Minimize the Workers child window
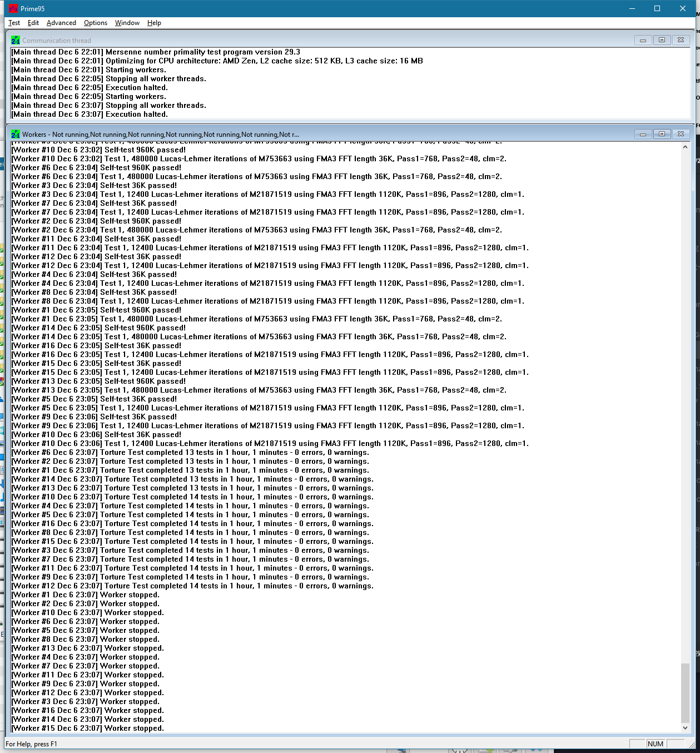The width and height of the screenshot is (700, 753). pyautogui.click(x=643, y=134)
